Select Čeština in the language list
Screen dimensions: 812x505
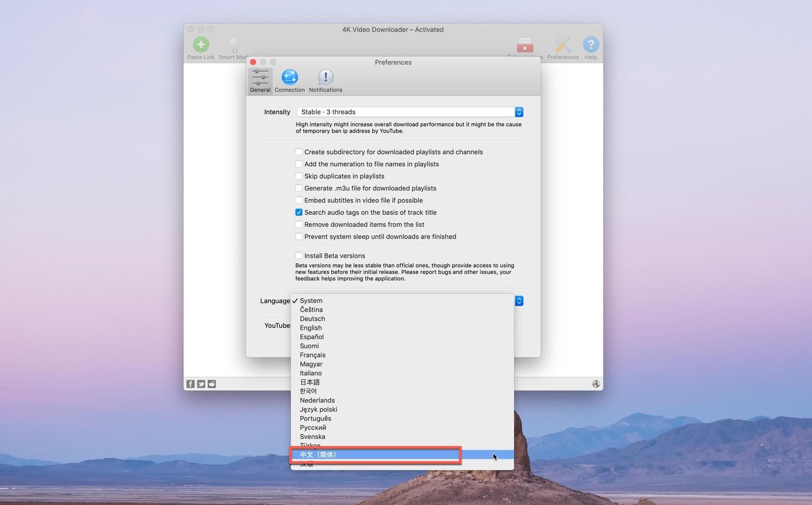402,309
